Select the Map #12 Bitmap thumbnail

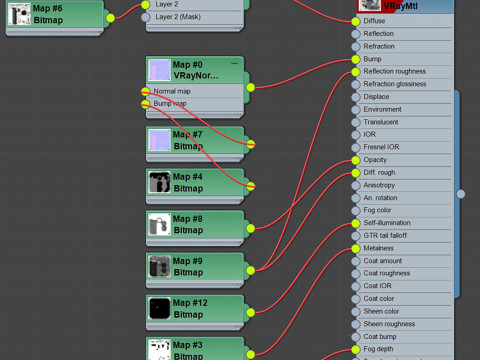click(159, 308)
